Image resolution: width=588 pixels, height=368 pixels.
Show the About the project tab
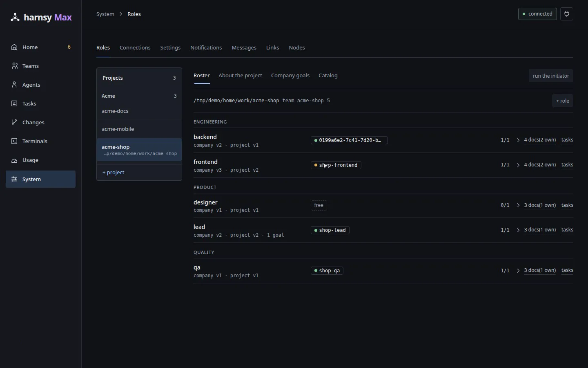pyautogui.click(x=241, y=76)
